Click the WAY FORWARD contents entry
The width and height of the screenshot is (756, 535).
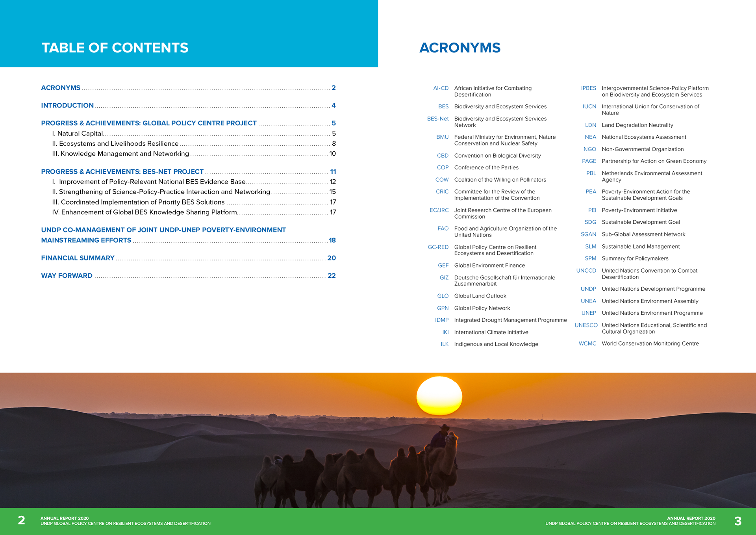(x=67, y=276)
